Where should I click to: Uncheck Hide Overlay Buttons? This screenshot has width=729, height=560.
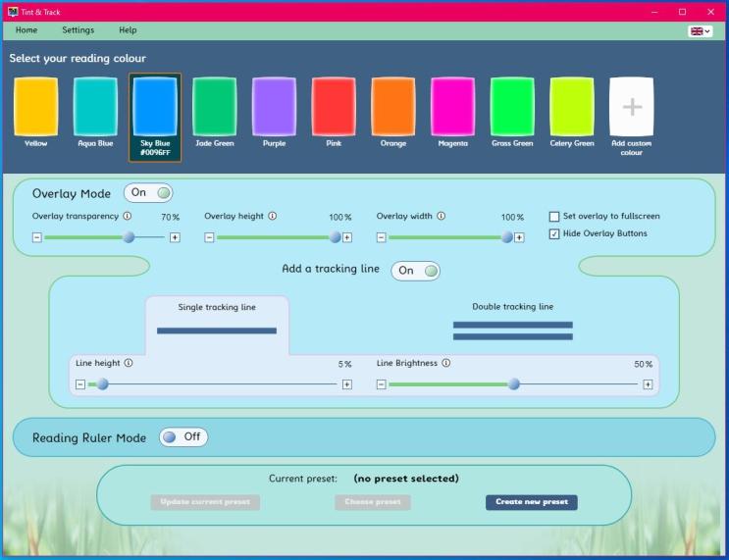click(554, 233)
